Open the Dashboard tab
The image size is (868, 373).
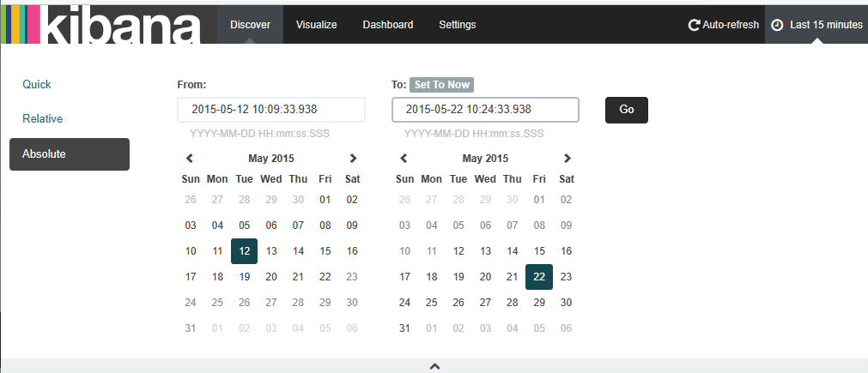coord(388,25)
